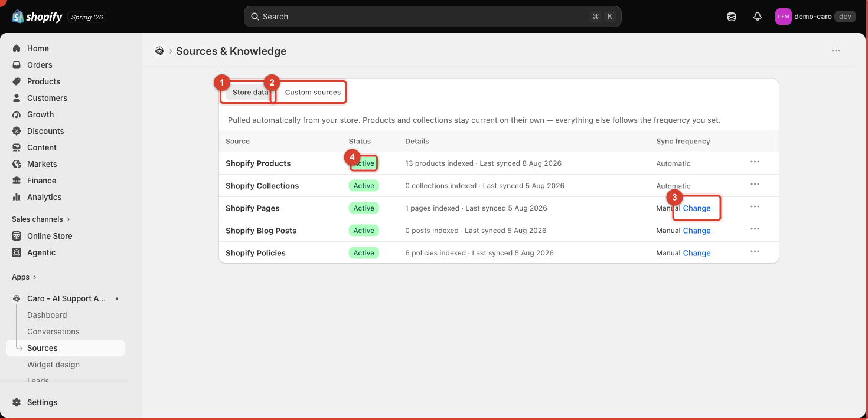Click the Products tag icon
This screenshot has width=868, height=420.
tap(17, 81)
